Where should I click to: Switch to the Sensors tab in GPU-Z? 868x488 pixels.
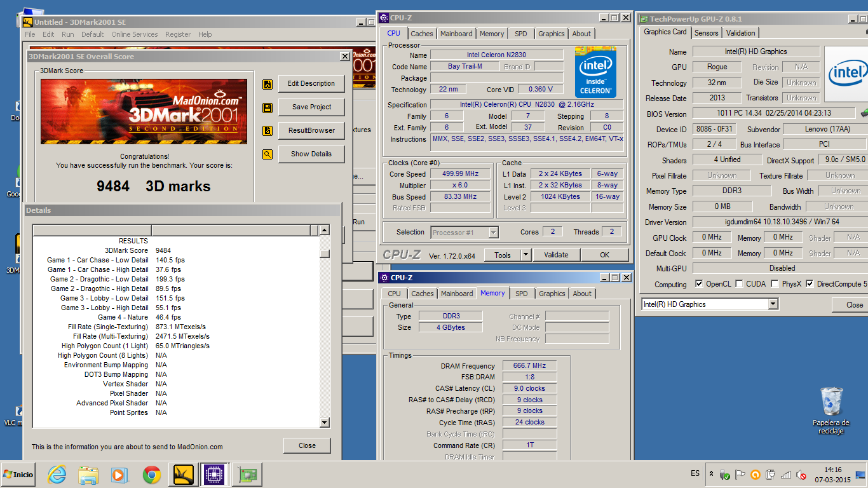coord(706,33)
